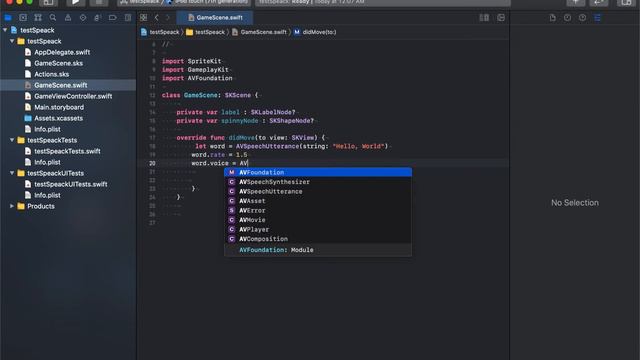Select the Products folder row

(68, 206)
